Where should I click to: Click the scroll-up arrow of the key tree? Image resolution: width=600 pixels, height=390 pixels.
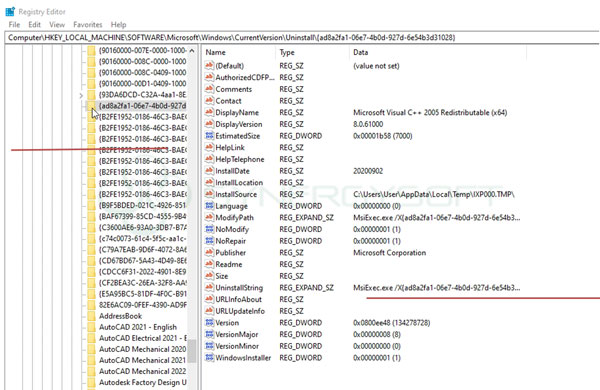(x=192, y=51)
